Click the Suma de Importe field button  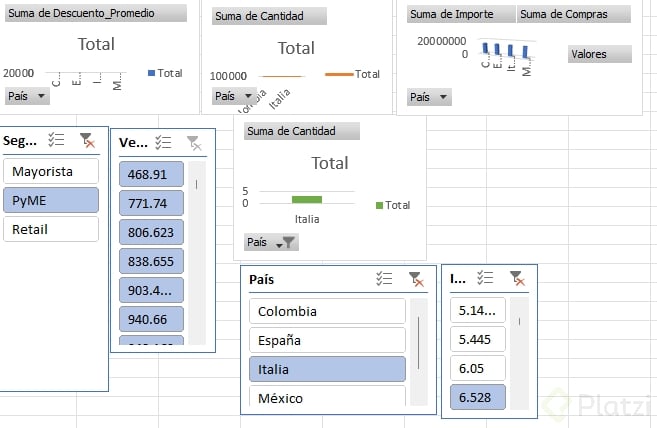pyautogui.click(x=461, y=15)
